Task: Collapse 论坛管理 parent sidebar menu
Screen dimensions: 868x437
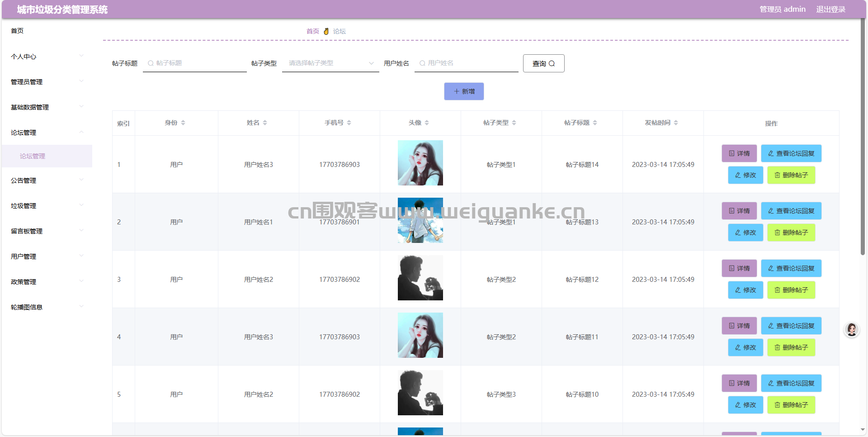Action: coord(47,133)
